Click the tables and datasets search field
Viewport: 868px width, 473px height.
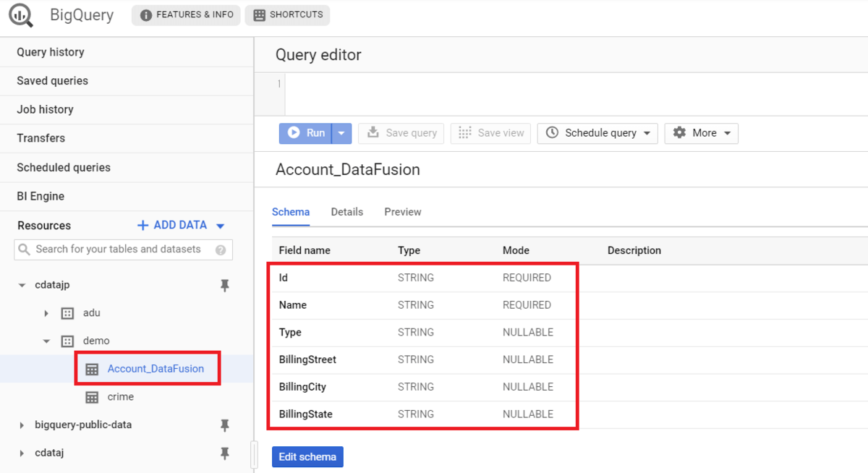tap(118, 250)
